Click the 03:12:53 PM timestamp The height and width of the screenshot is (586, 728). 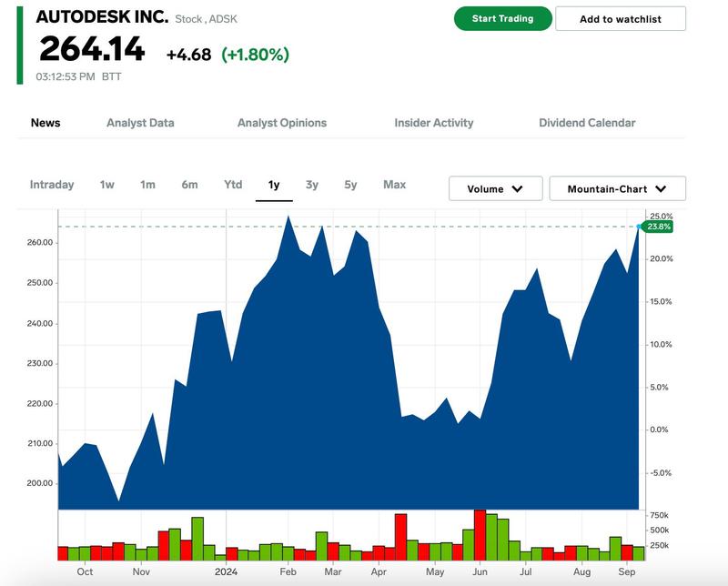click(x=66, y=76)
